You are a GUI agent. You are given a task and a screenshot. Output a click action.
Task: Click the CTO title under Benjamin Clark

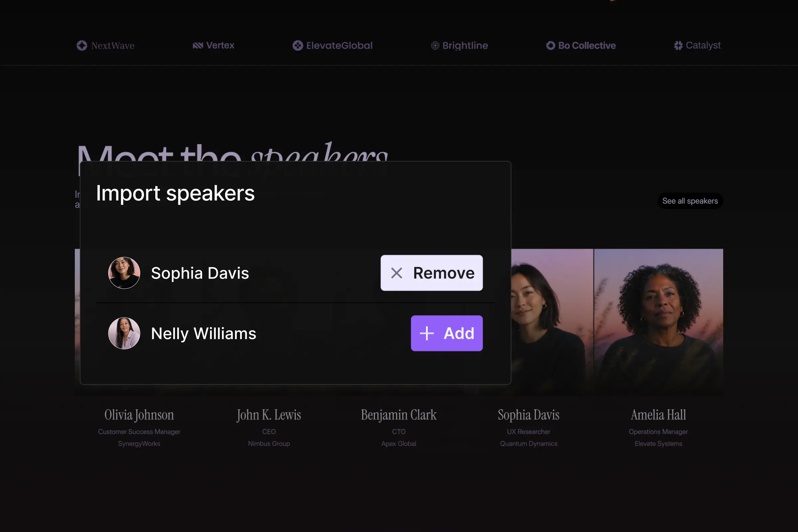click(x=399, y=432)
